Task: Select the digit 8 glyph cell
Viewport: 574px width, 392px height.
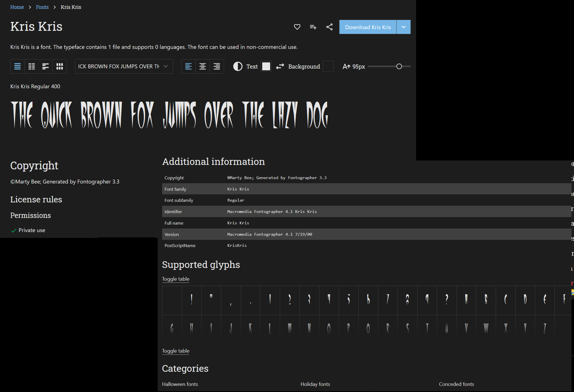Action: 407,300
